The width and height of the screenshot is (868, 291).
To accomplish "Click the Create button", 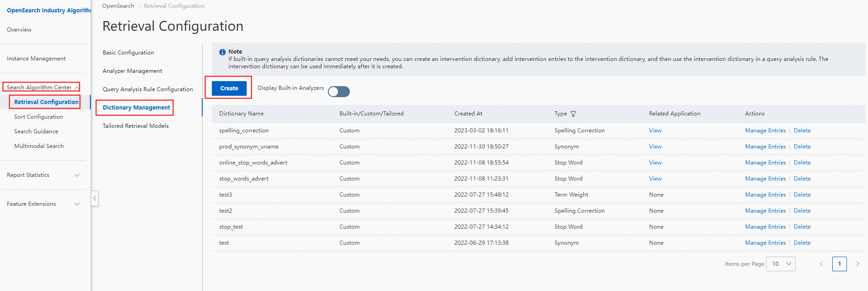I will 229,88.
